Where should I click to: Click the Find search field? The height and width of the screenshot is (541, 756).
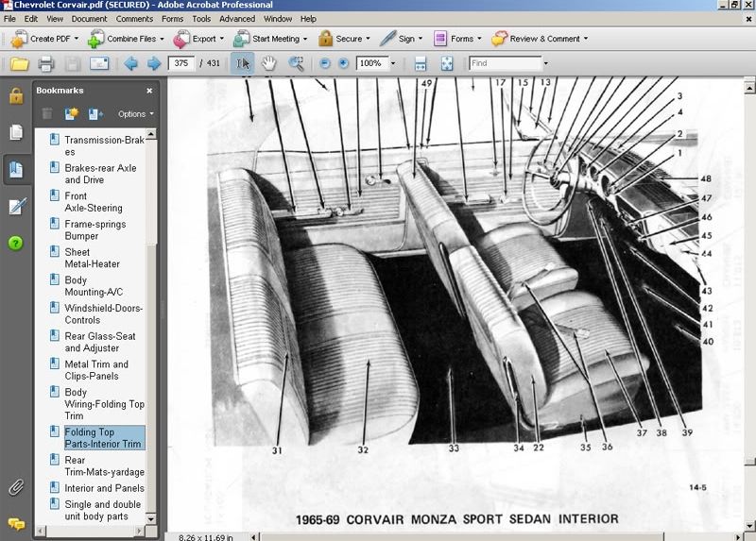tap(506, 63)
